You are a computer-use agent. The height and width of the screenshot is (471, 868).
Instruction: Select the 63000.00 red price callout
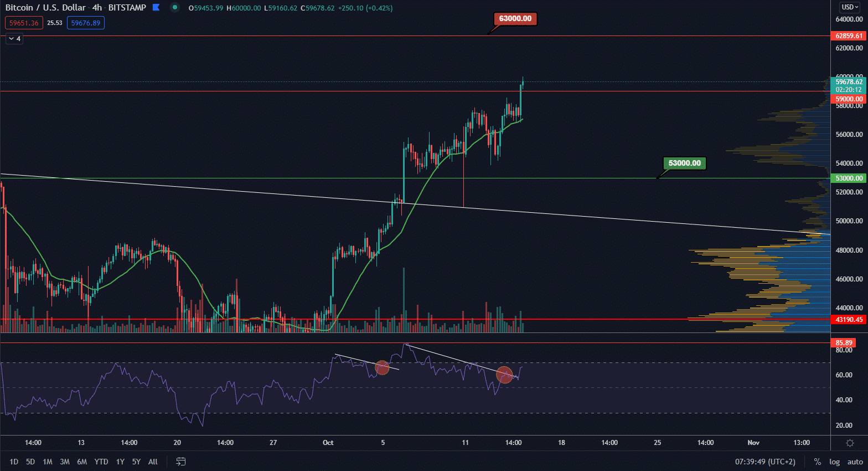515,19
